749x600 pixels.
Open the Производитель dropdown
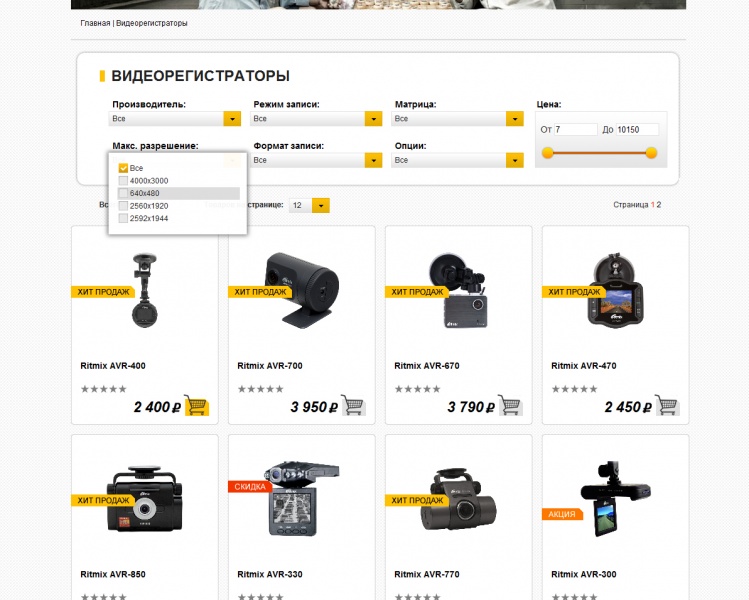175,118
